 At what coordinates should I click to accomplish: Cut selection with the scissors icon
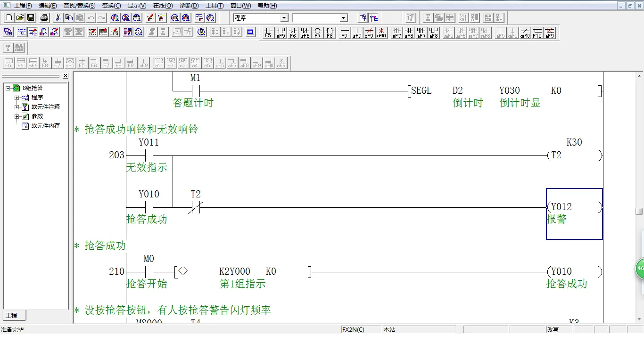[x=58, y=18]
